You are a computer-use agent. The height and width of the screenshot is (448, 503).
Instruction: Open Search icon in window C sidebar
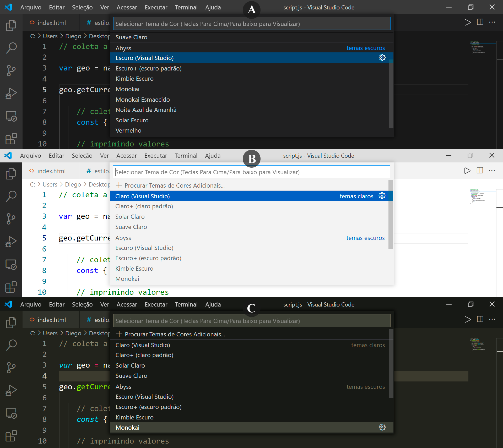click(11, 345)
